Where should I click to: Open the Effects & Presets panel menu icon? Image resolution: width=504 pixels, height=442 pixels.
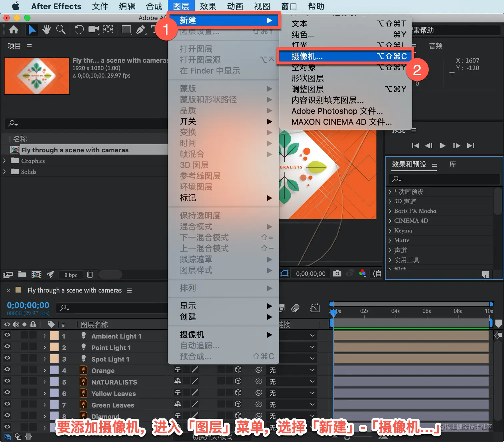point(434,165)
